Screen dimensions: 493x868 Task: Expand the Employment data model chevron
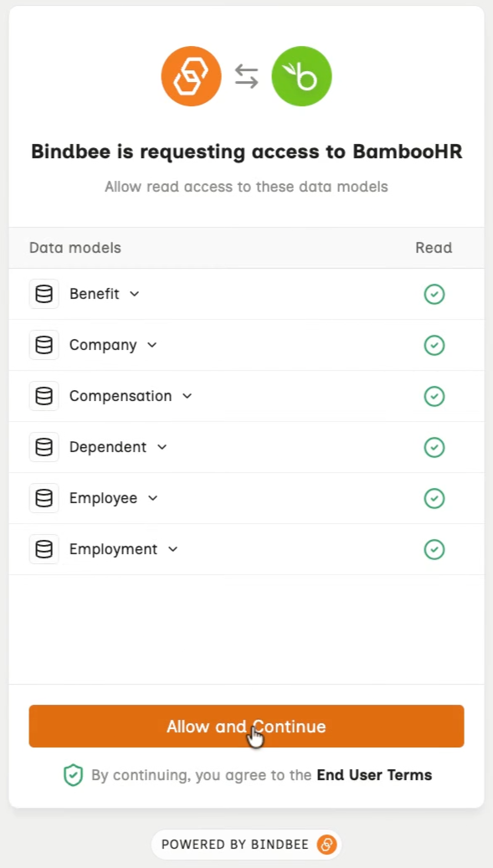173,549
